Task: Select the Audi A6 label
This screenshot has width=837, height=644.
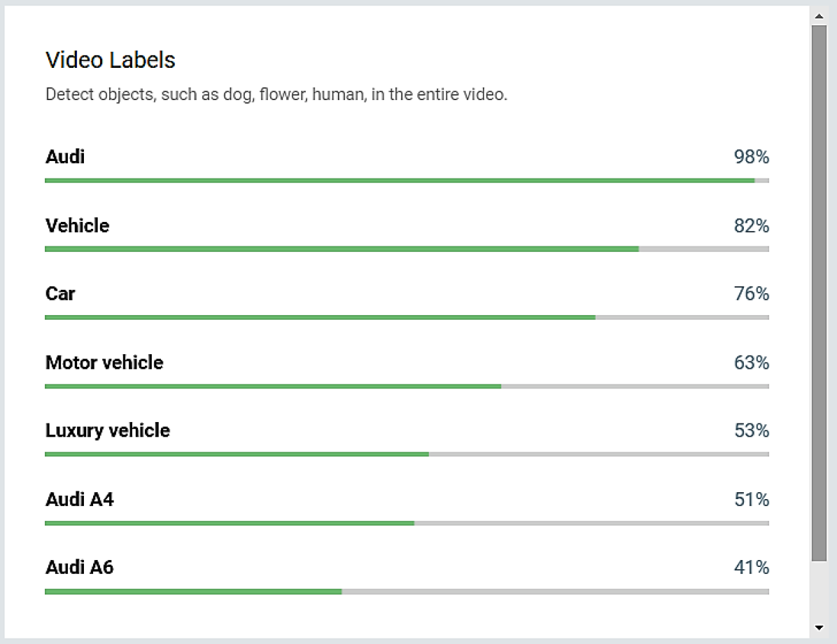Action: coord(80,567)
